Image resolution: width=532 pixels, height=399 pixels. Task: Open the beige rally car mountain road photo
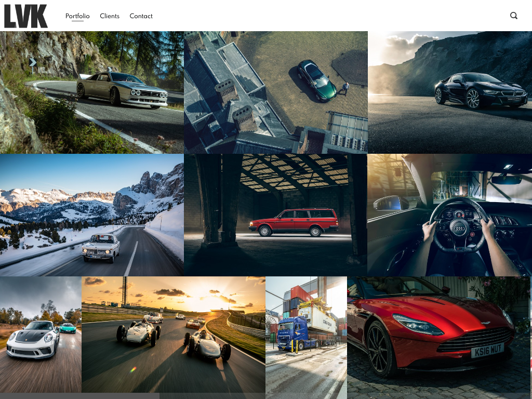[x=91, y=92]
